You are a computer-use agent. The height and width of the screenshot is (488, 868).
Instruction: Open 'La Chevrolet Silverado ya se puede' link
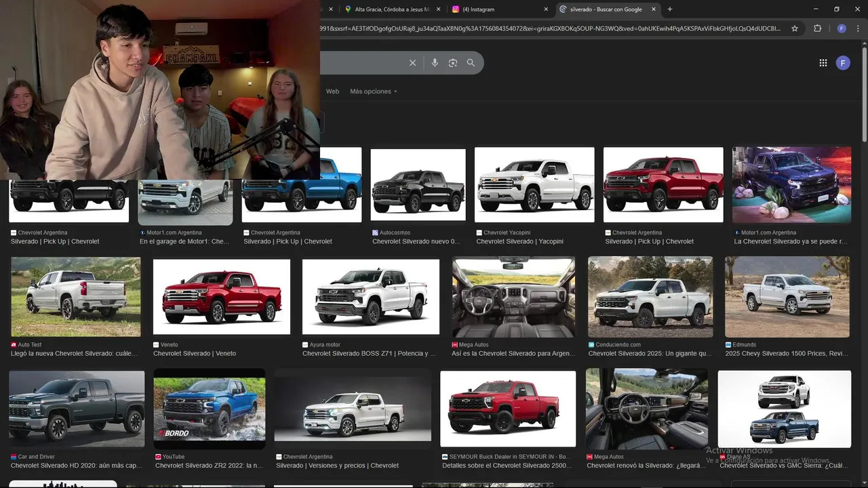click(x=791, y=241)
